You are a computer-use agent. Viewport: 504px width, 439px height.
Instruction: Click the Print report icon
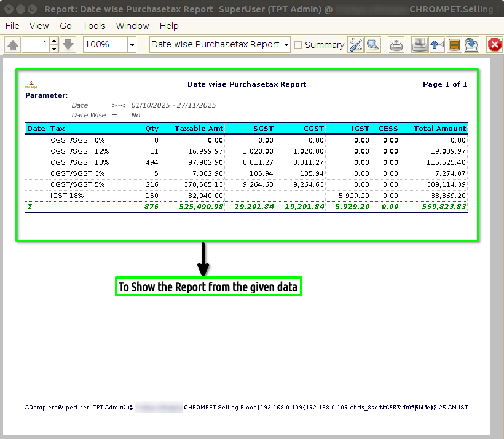tap(396, 45)
